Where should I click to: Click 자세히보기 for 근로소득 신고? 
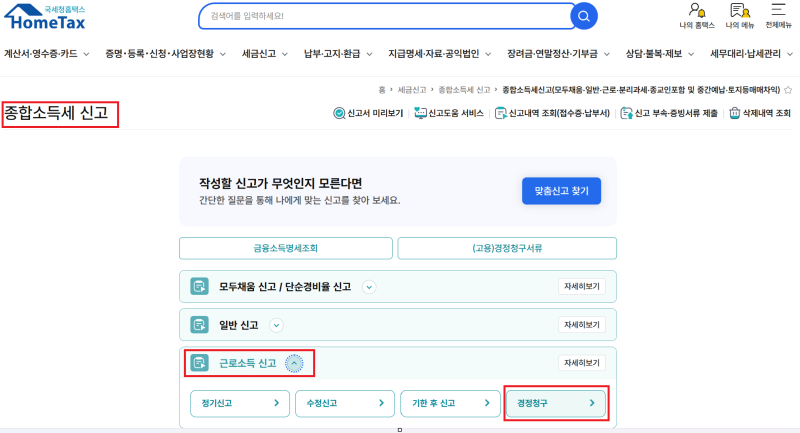[582, 363]
